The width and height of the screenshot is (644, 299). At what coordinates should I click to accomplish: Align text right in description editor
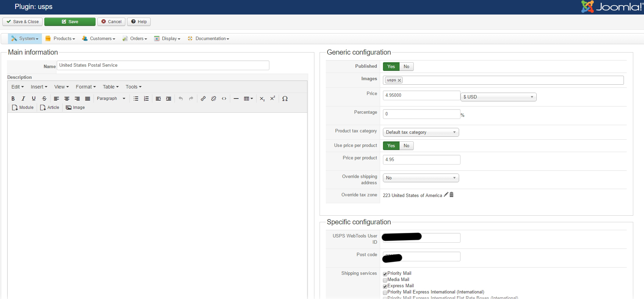[x=77, y=99]
